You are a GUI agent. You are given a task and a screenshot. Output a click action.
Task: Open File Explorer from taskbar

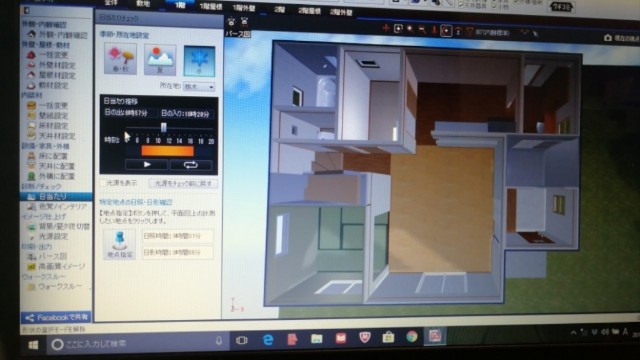(x=316, y=338)
